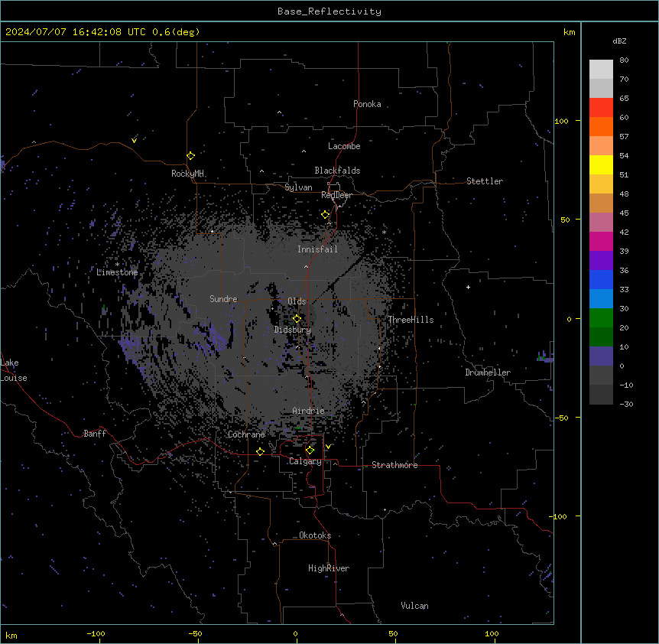Viewport: 659px width, 644px height.
Task: Select the white asterisk marker above Limestone
Action: click(x=117, y=265)
